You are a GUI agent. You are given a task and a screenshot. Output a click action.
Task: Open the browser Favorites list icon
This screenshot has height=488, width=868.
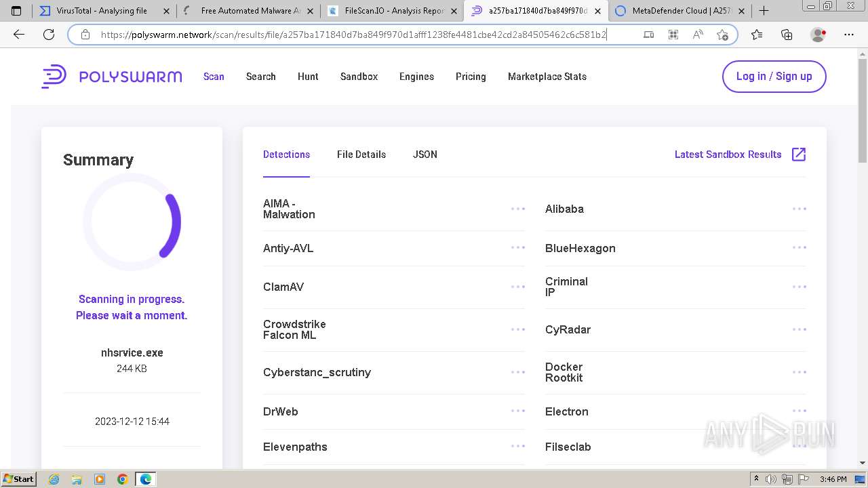coord(757,35)
